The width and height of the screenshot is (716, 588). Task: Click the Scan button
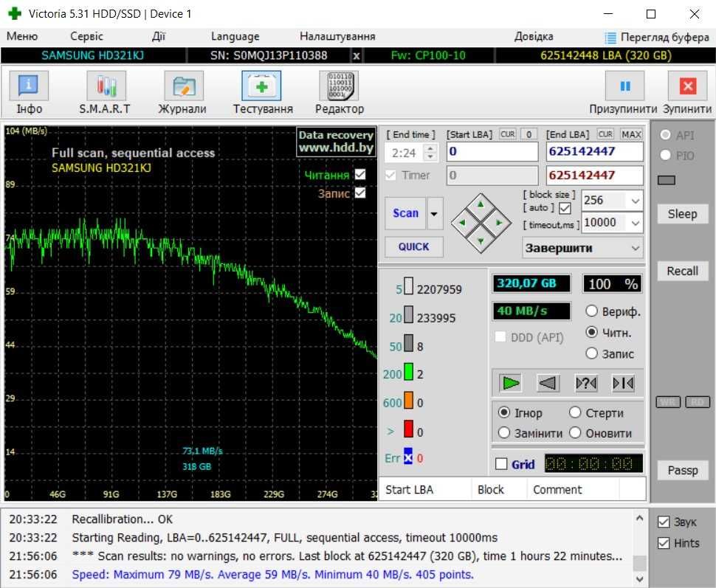[x=405, y=213]
